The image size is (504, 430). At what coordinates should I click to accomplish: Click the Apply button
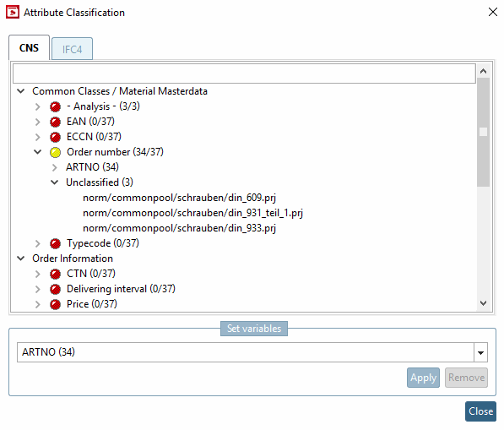pos(423,378)
